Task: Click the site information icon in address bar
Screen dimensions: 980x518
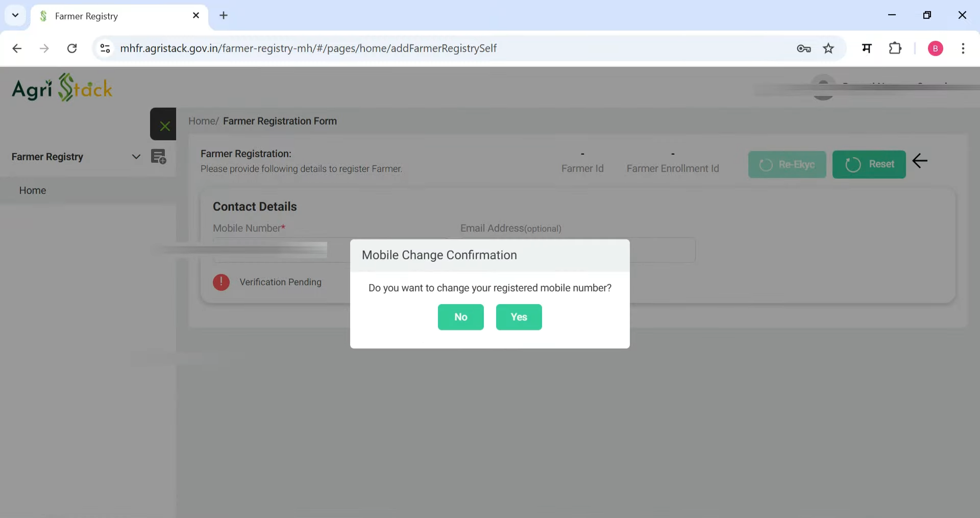Action: click(x=105, y=48)
